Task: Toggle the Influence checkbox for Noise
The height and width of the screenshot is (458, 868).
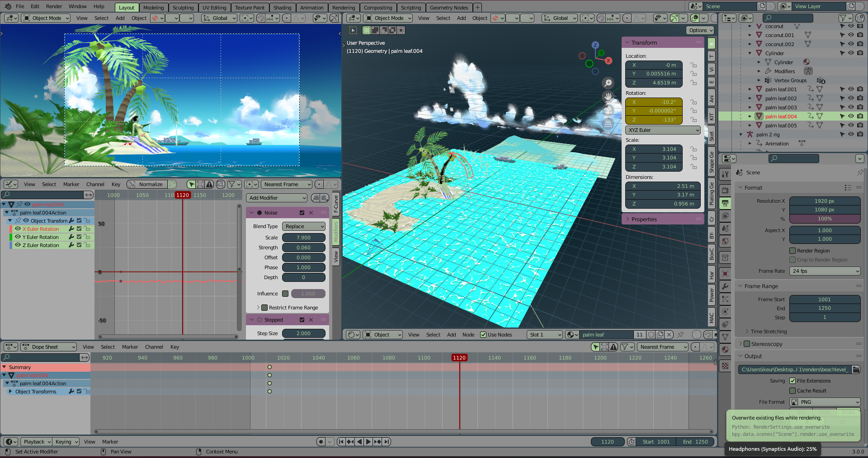Action: coord(285,294)
